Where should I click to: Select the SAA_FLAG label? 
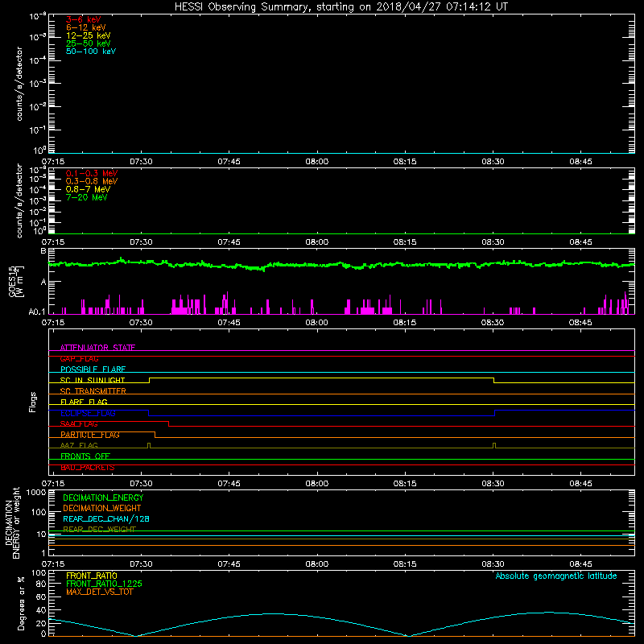[79, 424]
